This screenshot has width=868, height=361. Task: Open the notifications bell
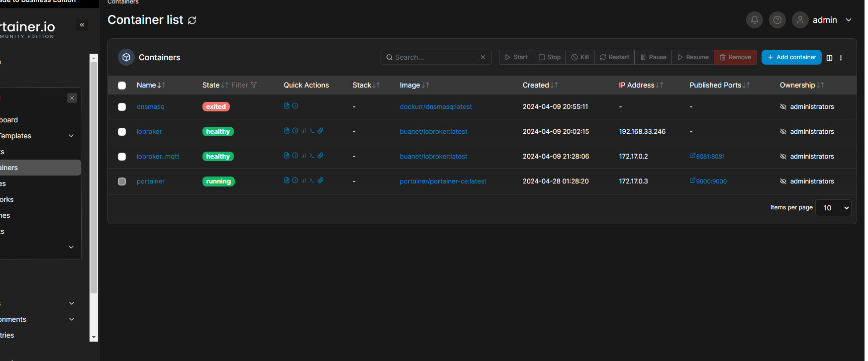[x=754, y=20]
